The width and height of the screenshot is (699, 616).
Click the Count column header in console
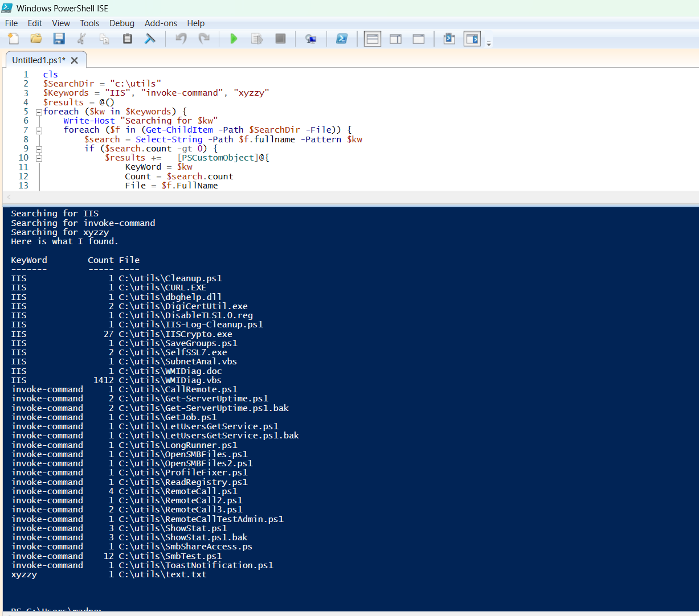101,260
